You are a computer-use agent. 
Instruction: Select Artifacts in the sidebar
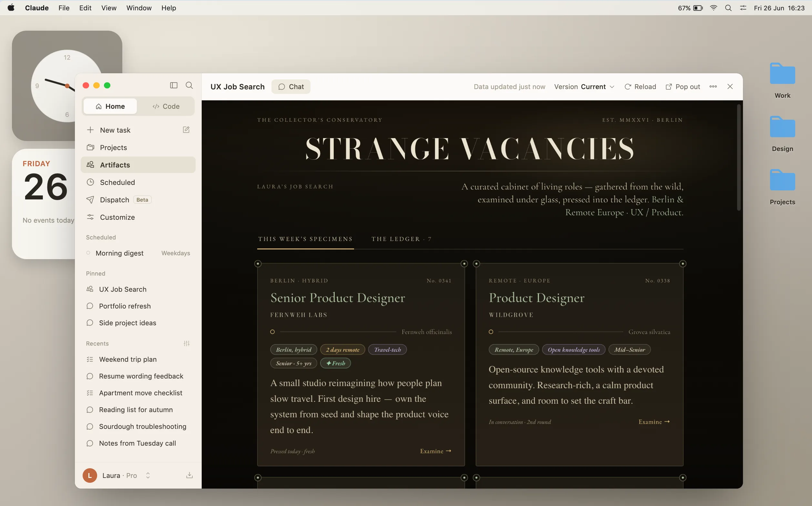point(138,165)
